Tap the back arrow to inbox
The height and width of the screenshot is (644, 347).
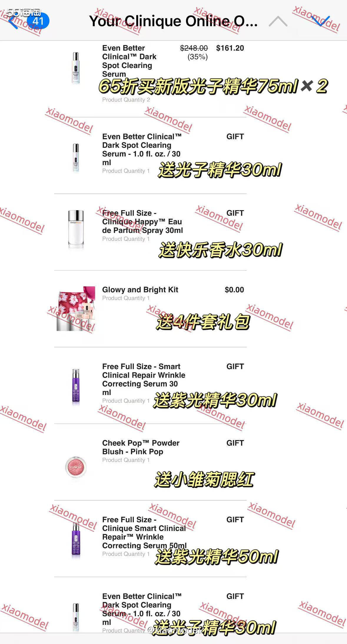(x=13, y=21)
